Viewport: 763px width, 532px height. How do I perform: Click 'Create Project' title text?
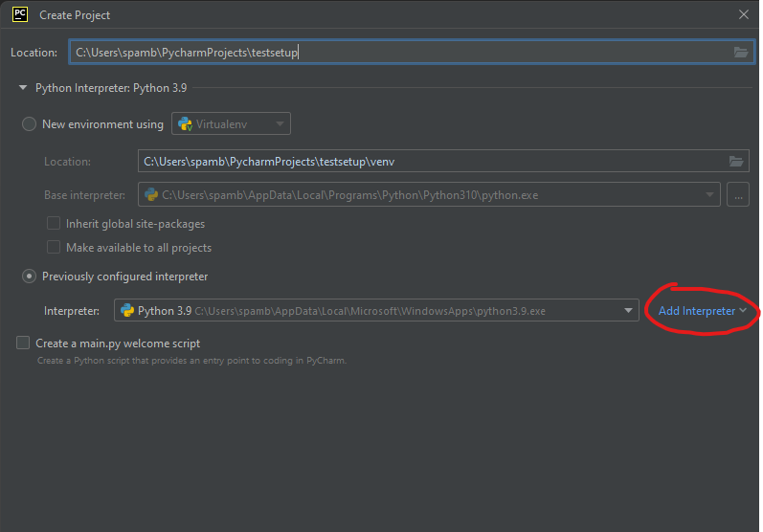pos(75,15)
